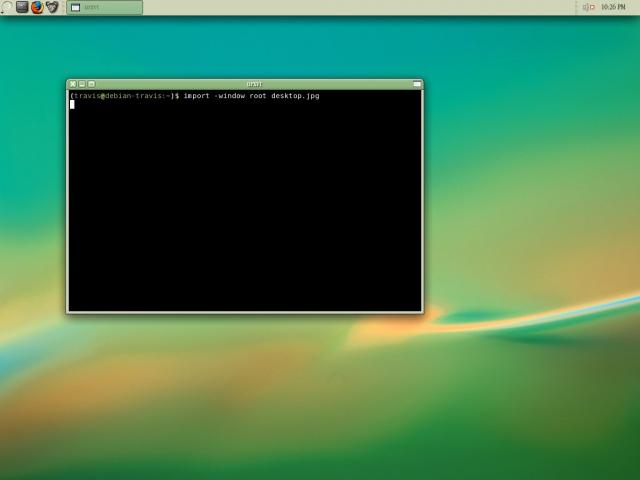
Task: Select the travis@debian-travis prompt text
Action: click(x=124, y=96)
